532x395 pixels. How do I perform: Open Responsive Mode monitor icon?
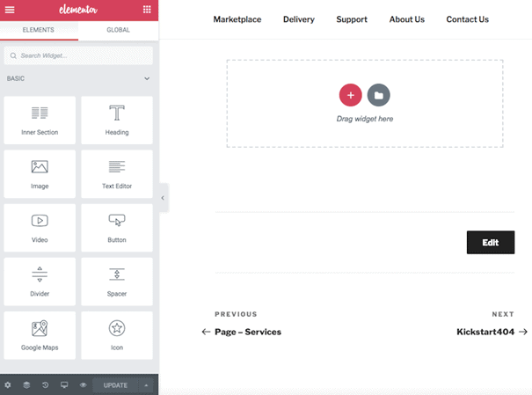click(64, 385)
